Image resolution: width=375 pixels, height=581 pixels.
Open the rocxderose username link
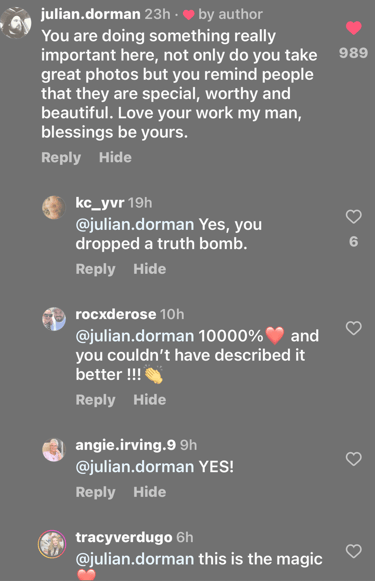point(116,315)
